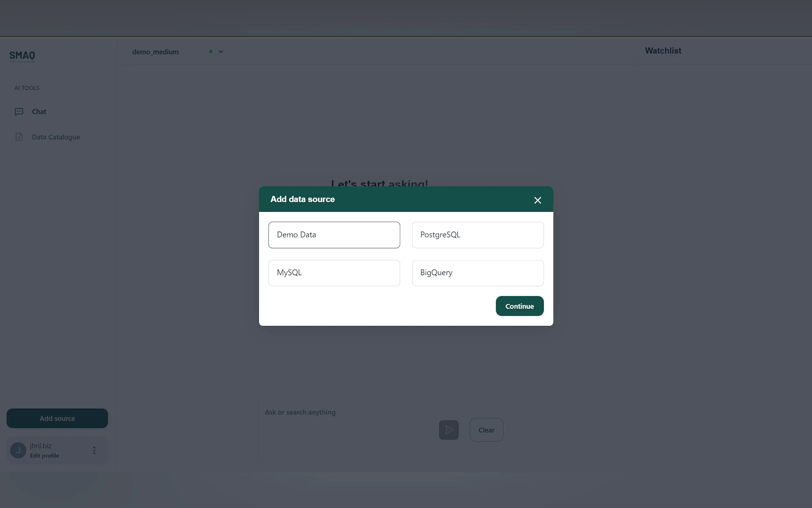This screenshot has width=812, height=508.
Task: Open the Chat menu item
Action: [x=39, y=112]
